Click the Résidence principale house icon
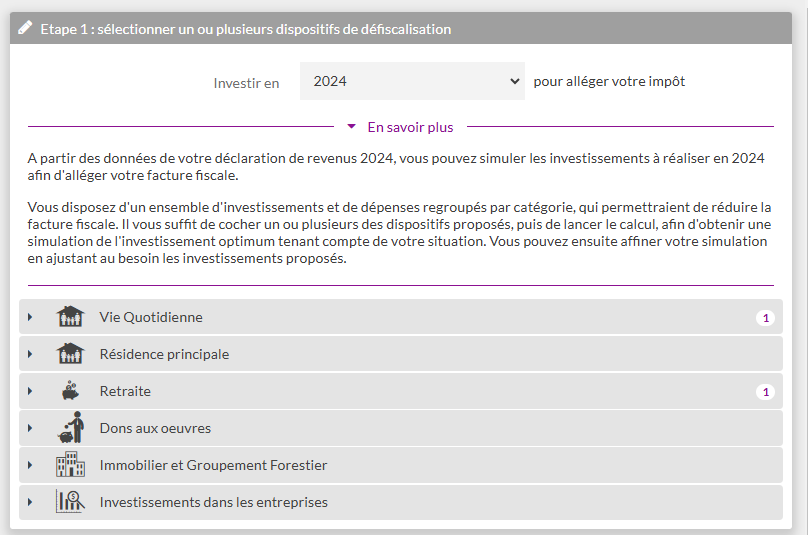 pos(70,354)
